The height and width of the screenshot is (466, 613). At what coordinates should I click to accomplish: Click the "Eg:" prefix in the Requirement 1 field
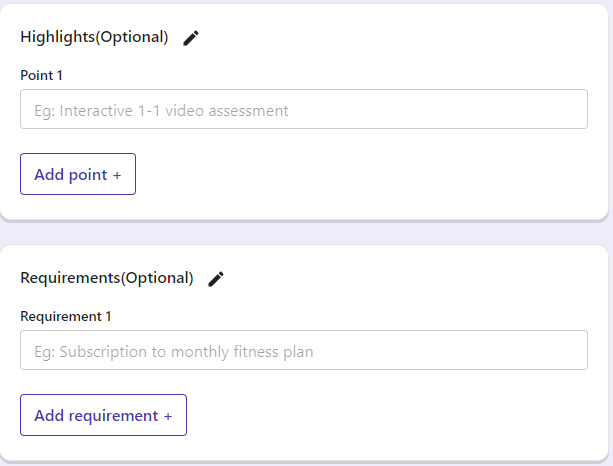pyautogui.click(x=45, y=351)
